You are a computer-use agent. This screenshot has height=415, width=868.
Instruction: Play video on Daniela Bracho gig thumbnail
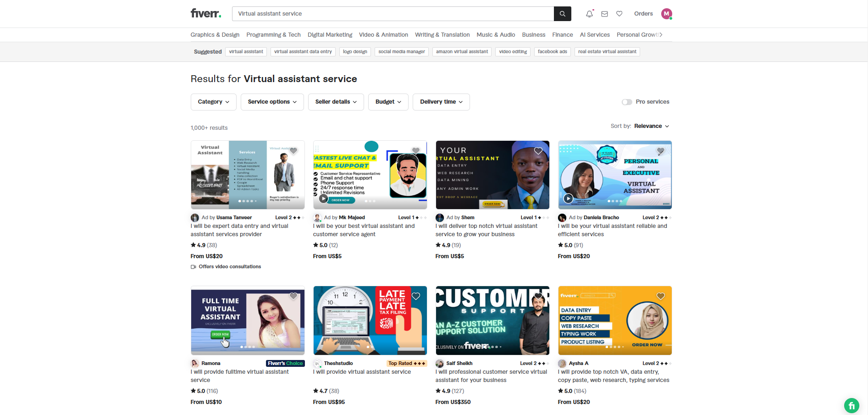click(569, 199)
